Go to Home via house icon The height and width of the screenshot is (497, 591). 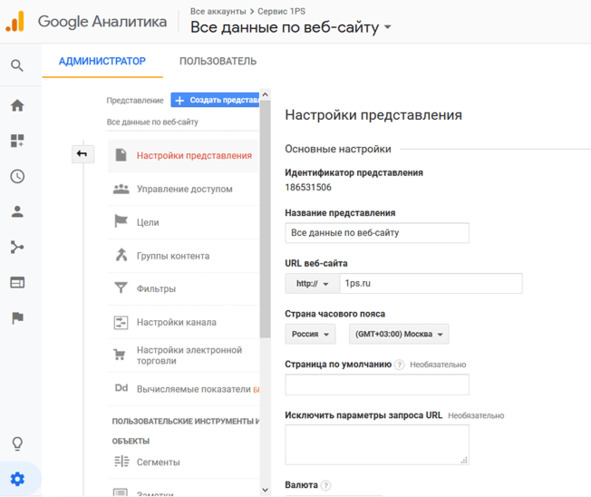[17, 106]
